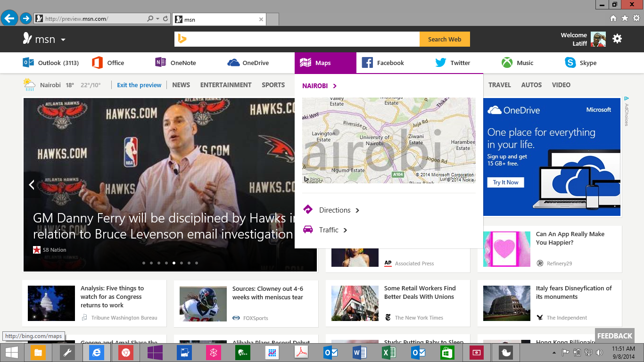Click the Nairobi weather icon
Image resolution: width=644 pixels, height=362 pixels.
[x=29, y=85]
